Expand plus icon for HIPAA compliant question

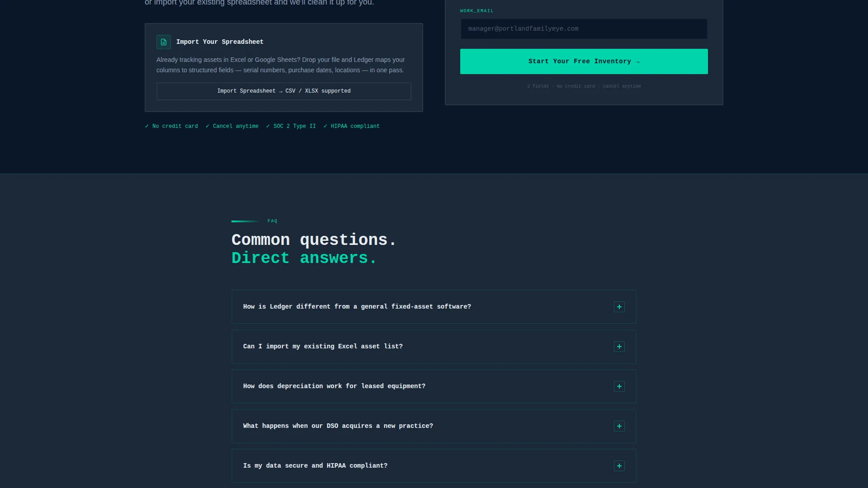pyautogui.click(x=619, y=466)
